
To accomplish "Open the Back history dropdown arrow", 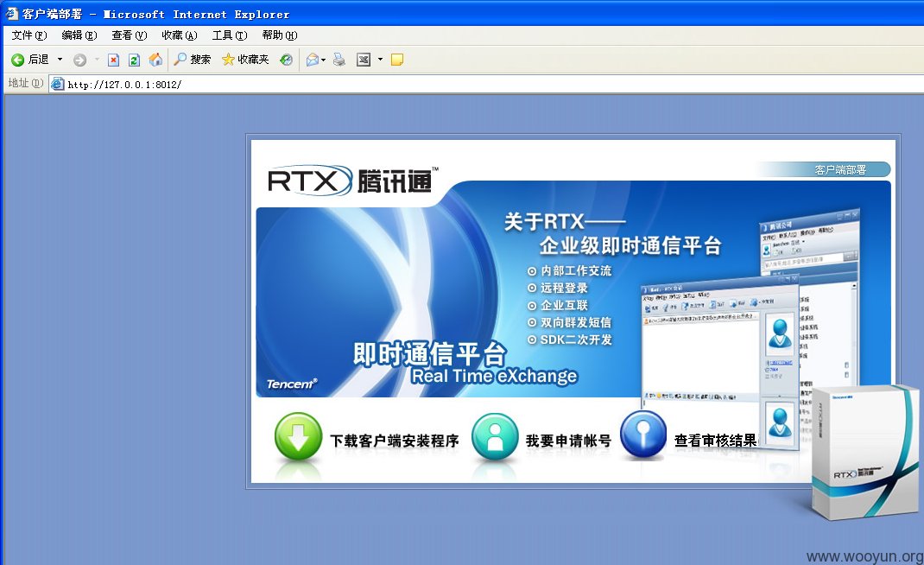I will (x=60, y=60).
